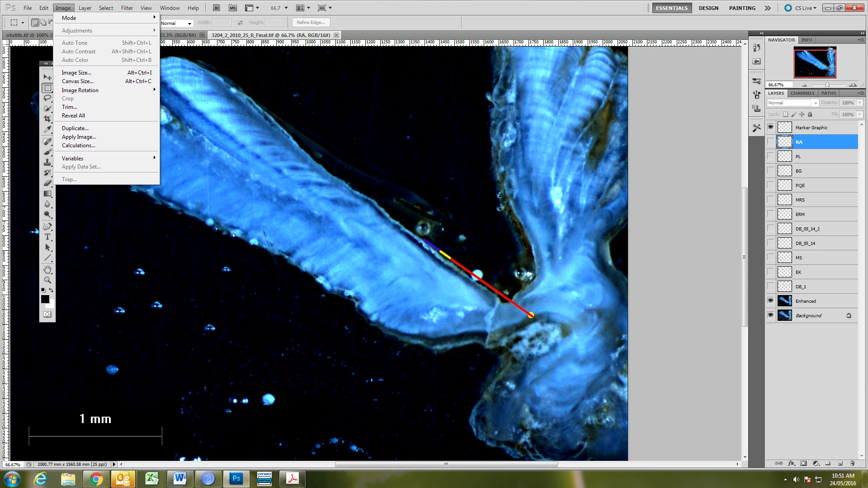Select the Eyedropper tool
868x488 pixels.
click(x=47, y=129)
